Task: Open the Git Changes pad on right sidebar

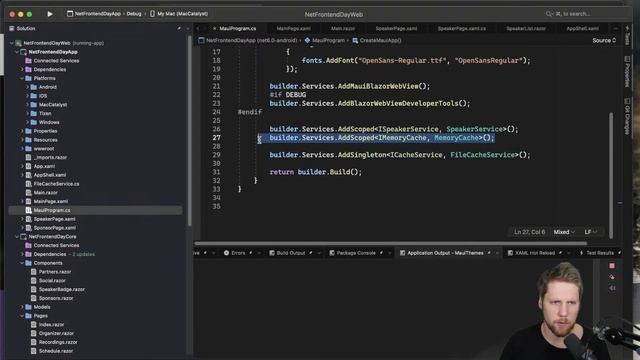Action: [x=627, y=116]
